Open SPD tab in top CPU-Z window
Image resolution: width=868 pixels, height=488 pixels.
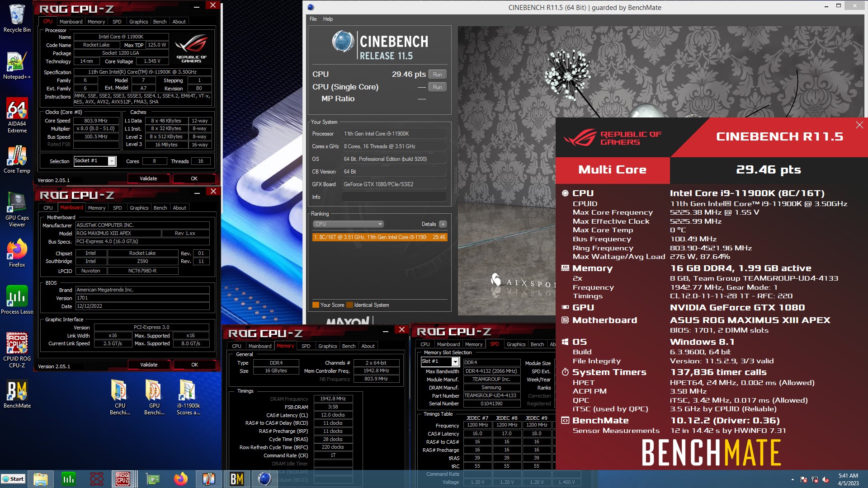117,22
